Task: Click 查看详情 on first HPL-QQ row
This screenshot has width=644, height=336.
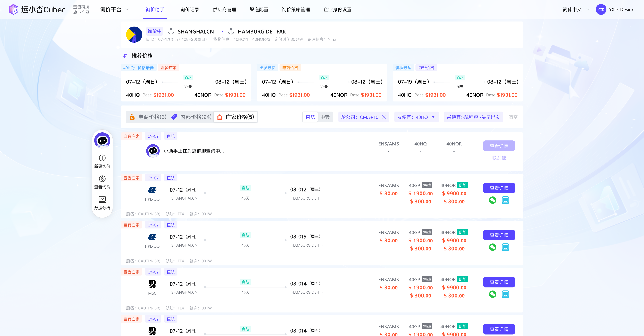Action: 499,188
